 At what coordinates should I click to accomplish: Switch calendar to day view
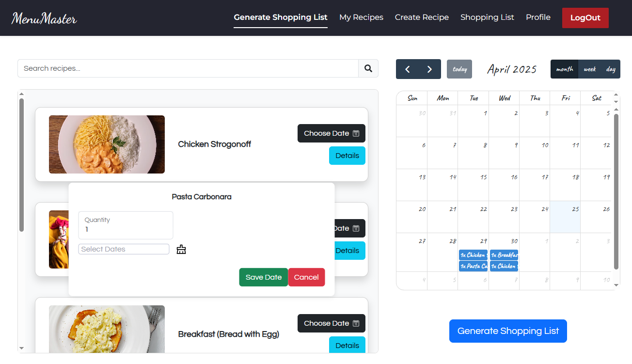click(x=611, y=69)
